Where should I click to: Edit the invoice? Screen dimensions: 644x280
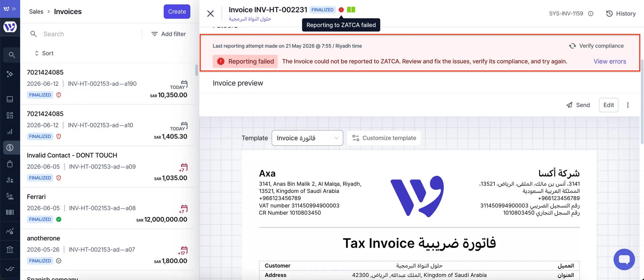pyautogui.click(x=608, y=105)
